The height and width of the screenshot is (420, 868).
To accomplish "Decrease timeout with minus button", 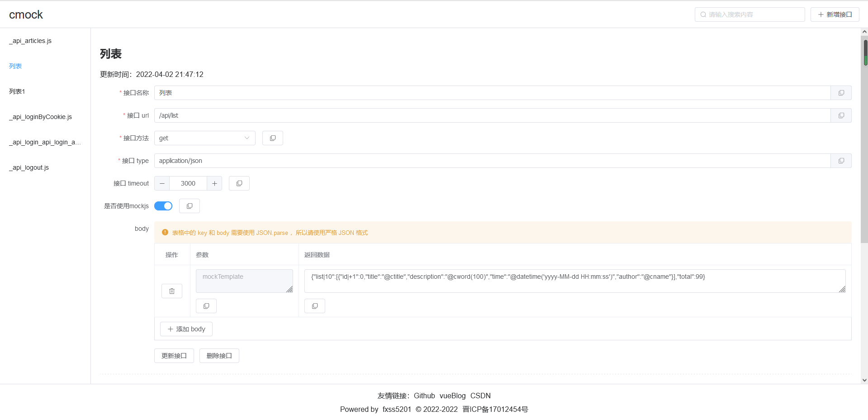I will pyautogui.click(x=162, y=183).
